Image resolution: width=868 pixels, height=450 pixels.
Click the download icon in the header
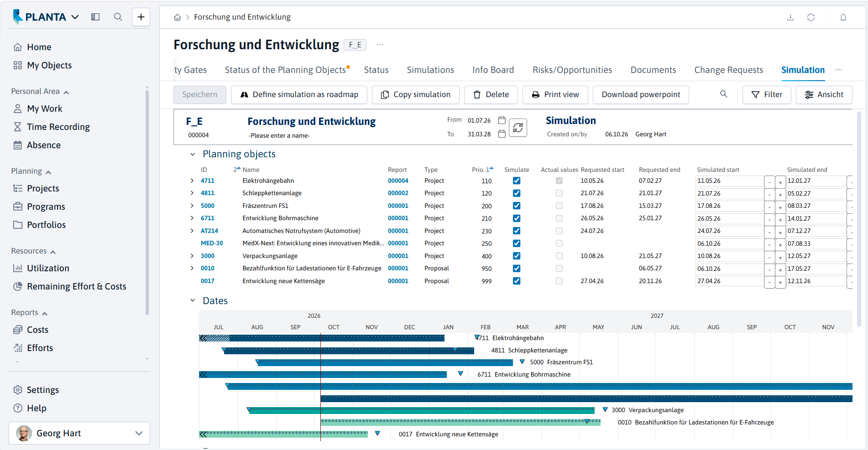point(790,17)
